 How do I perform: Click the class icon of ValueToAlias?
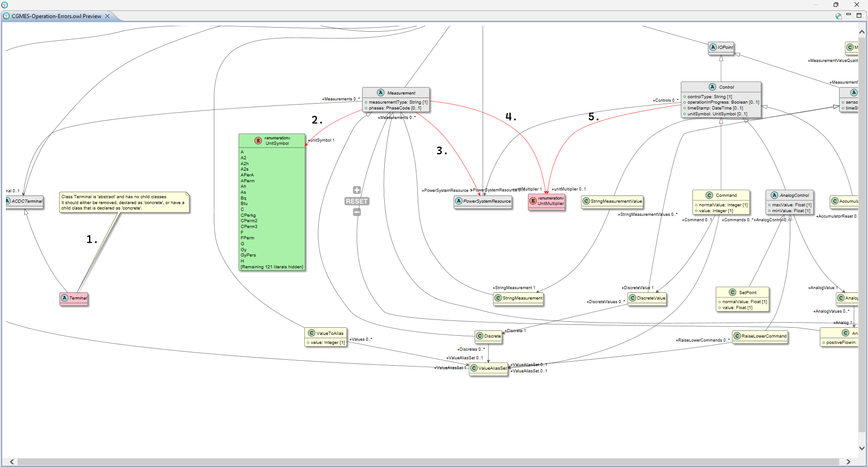click(x=311, y=333)
